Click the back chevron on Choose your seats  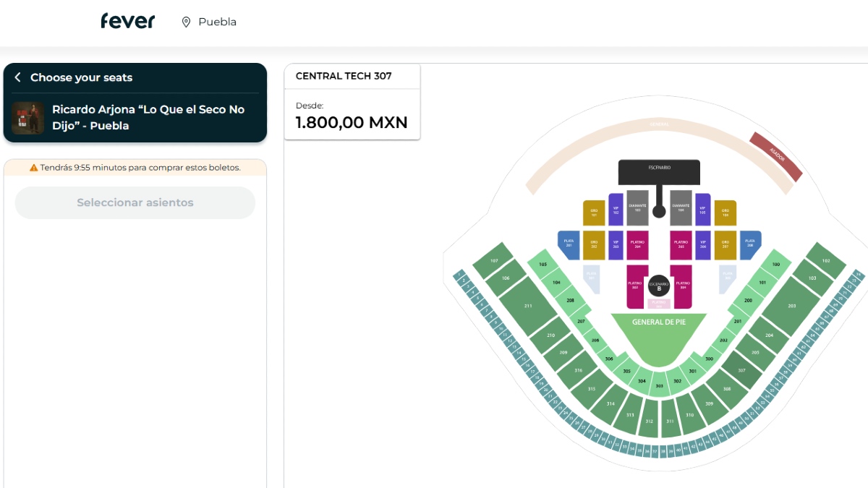click(17, 77)
